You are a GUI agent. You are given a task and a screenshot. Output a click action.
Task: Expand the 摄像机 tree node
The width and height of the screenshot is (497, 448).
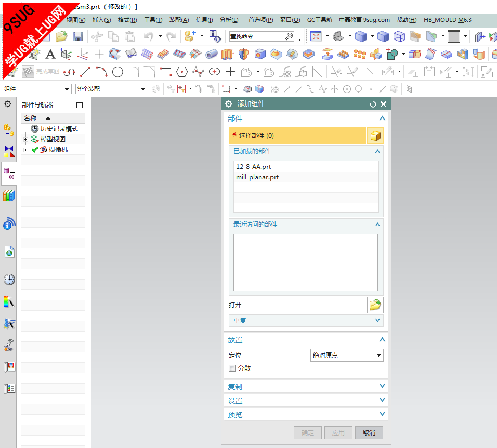coord(25,150)
